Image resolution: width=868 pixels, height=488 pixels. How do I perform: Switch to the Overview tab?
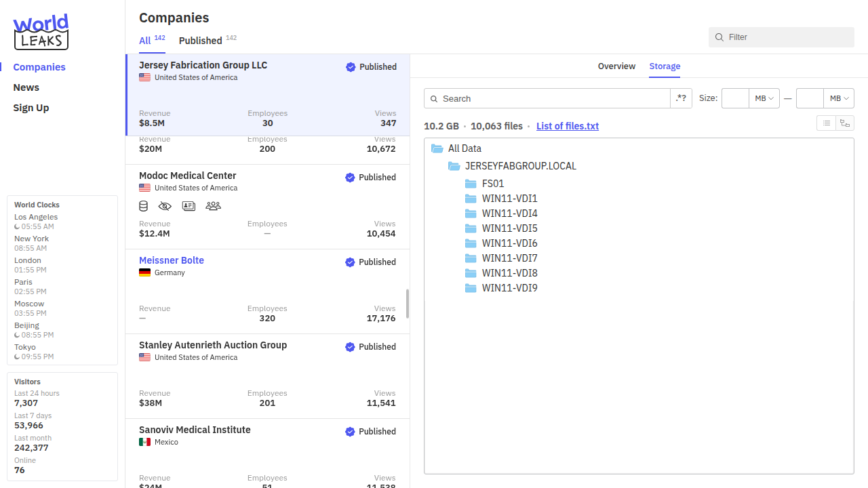coord(616,66)
